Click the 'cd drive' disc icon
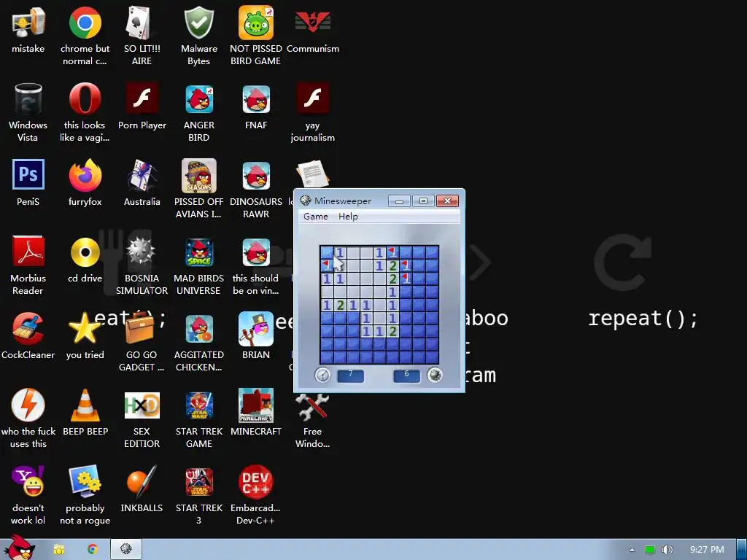 click(85, 252)
